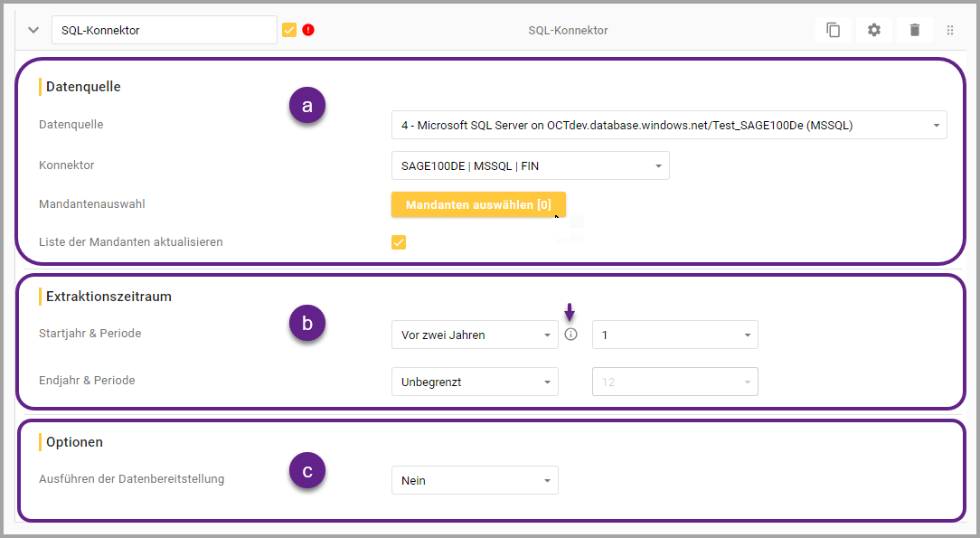Viewport: 980px width, 538px height.
Task: Open the settings gear icon
Action: pyautogui.click(x=874, y=30)
